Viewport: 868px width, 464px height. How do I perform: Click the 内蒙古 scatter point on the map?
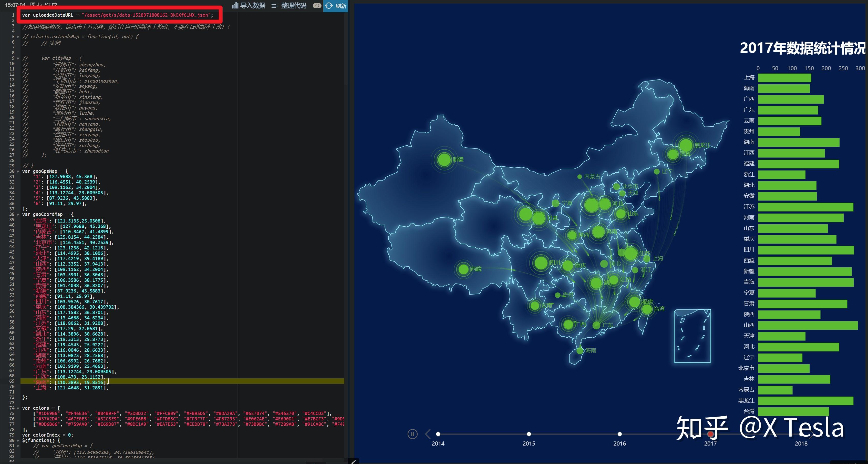(580, 177)
